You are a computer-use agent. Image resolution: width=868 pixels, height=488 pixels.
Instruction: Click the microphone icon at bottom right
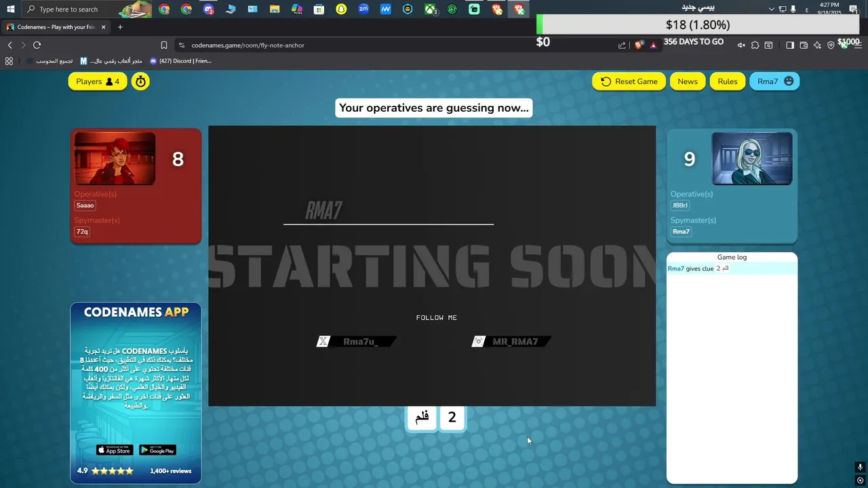tap(860, 467)
